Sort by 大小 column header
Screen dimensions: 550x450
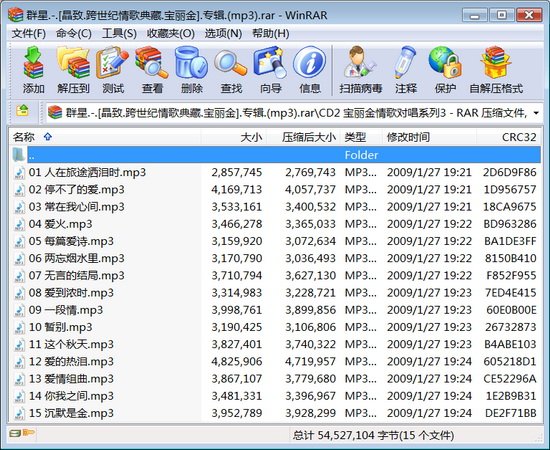coord(234,137)
